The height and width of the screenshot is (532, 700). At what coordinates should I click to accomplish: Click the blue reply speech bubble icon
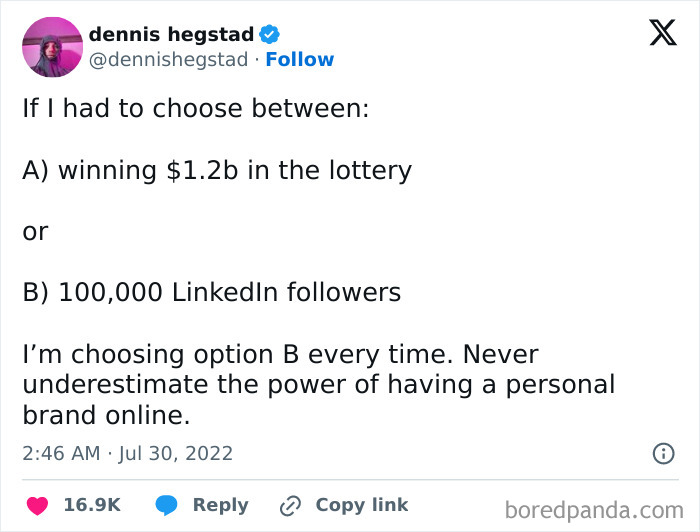click(167, 505)
